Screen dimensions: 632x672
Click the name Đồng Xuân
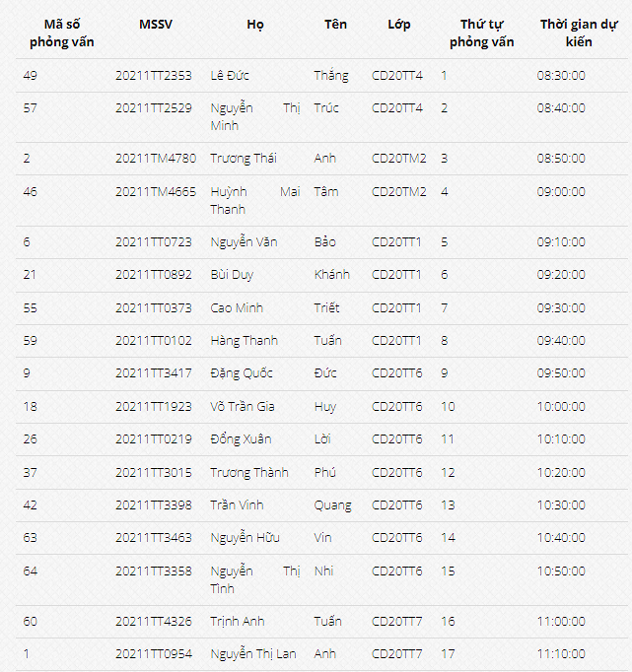pyautogui.click(x=241, y=439)
